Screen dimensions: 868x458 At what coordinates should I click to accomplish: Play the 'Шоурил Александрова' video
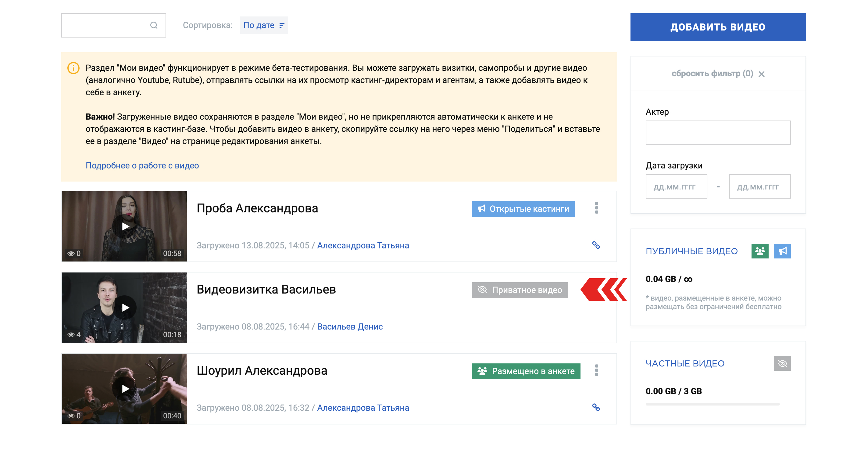click(x=125, y=388)
